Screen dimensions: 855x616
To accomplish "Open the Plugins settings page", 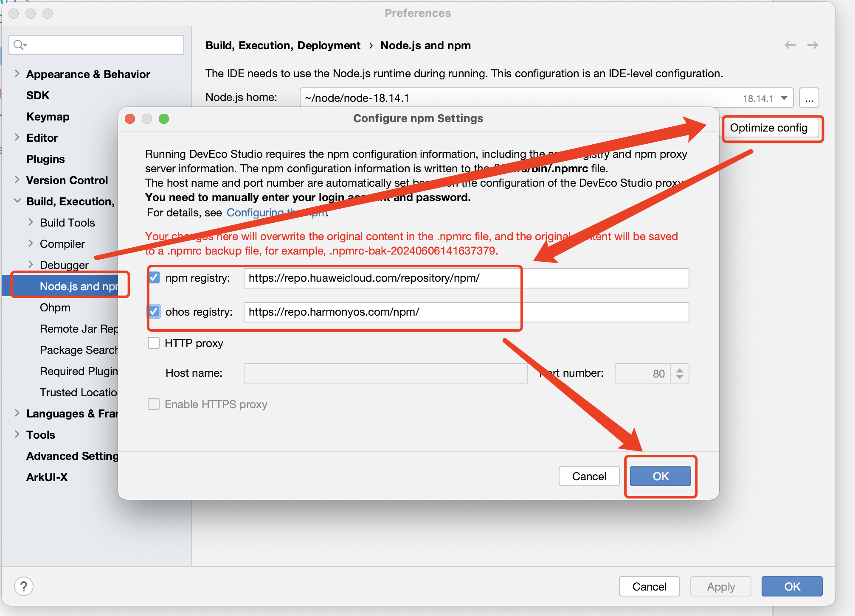I will click(x=45, y=159).
